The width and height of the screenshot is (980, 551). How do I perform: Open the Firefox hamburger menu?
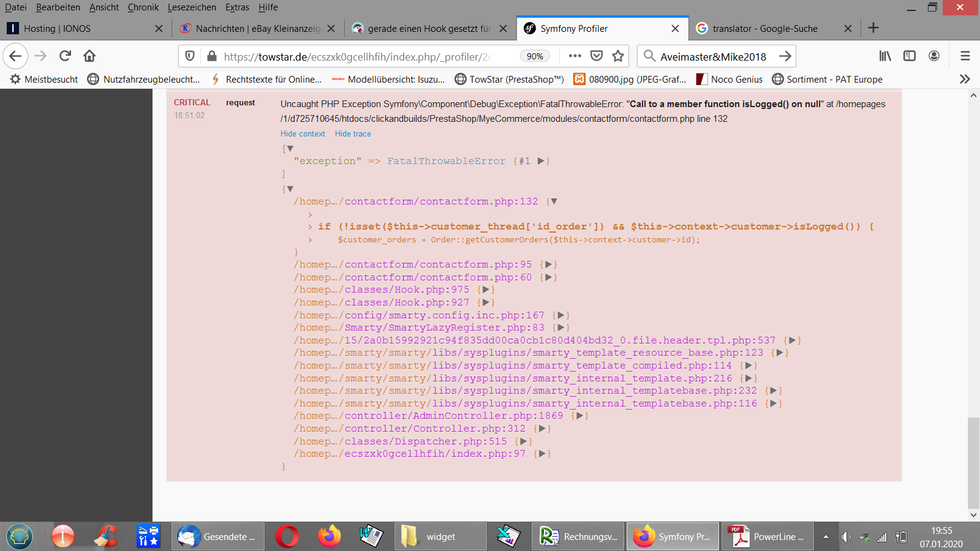click(x=965, y=56)
